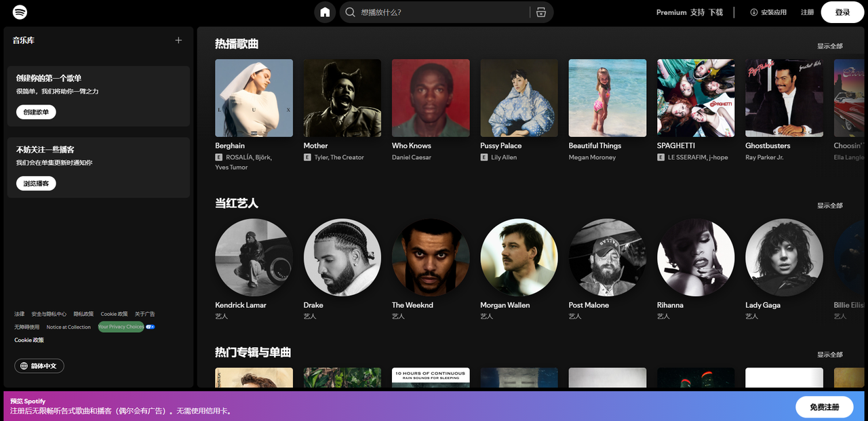Show all 热门专辑与单曲
Viewport: 868px width, 421px height.
tap(830, 355)
